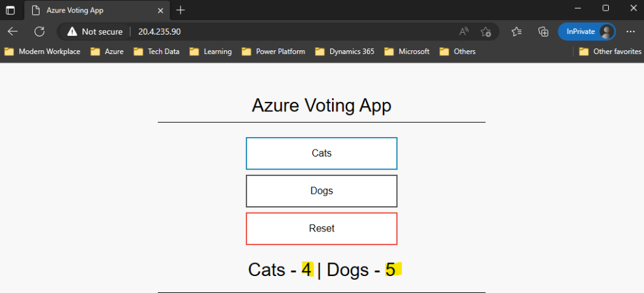The image size is (644, 293).
Task: Click the browser back arrow
Action: click(13, 31)
